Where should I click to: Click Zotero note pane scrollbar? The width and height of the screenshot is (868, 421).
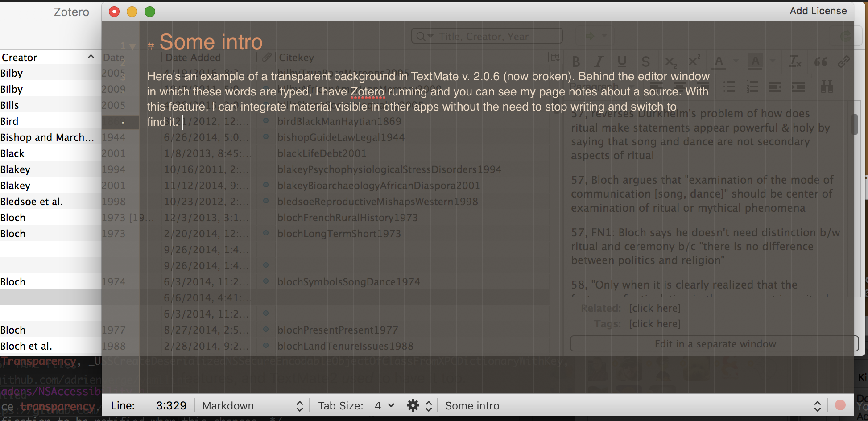[x=855, y=124]
